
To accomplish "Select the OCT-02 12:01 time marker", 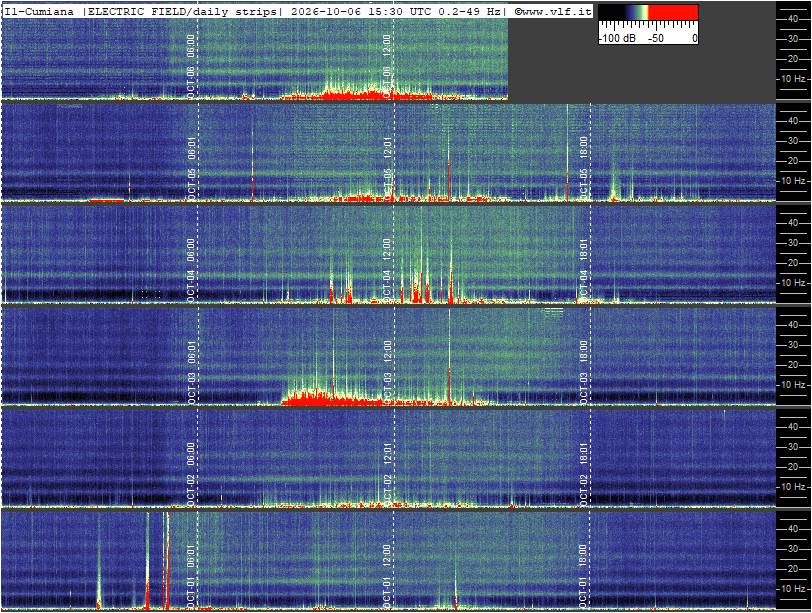I will point(386,474).
